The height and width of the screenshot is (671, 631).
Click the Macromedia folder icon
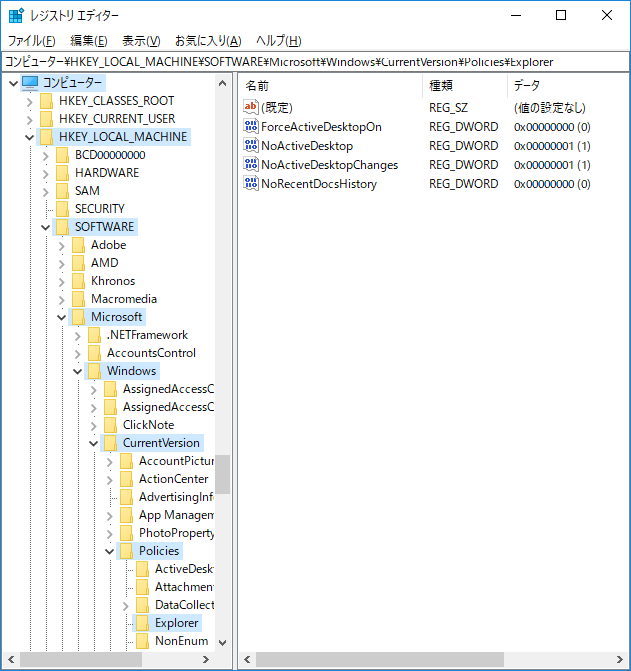(x=78, y=299)
